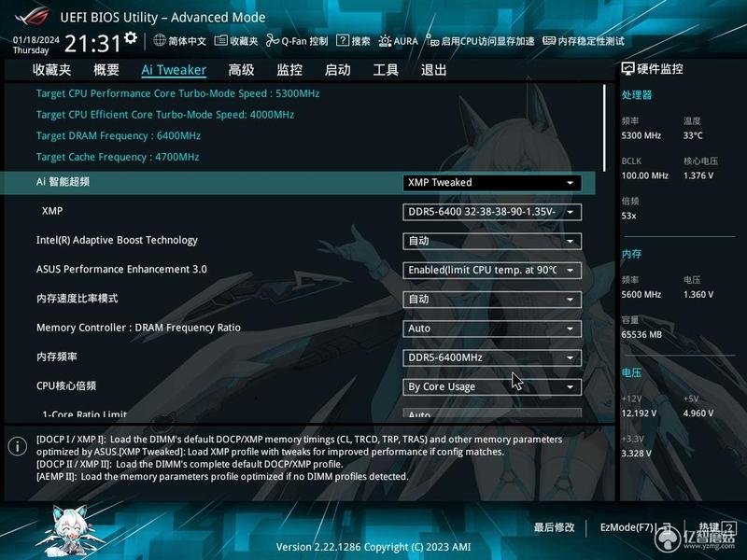The height and width of the screenshot is (560, 747).
Task: Open Q-Fan 控制 fan control
Action: point(297,41)
